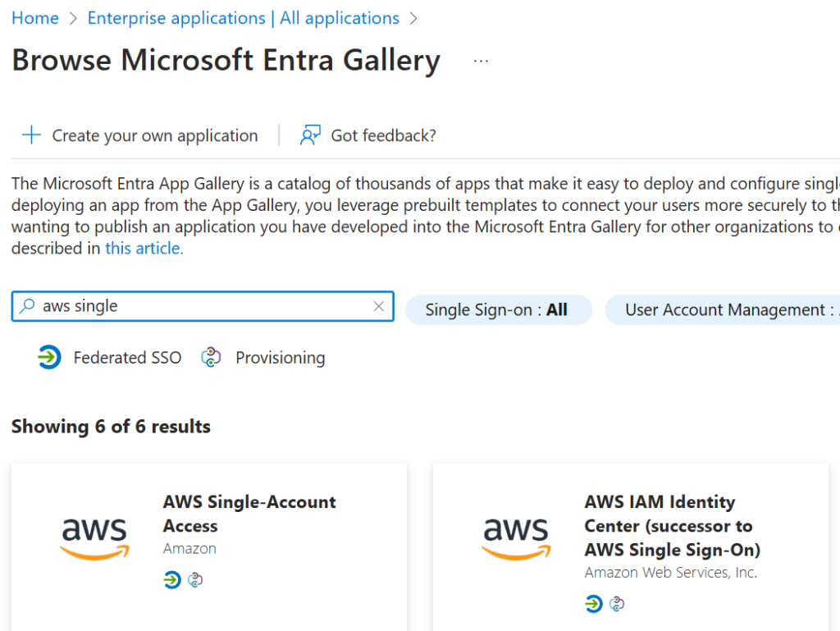Screen dimensions: 840x631
Task: Clear the search text with the X icon
Action: click(x=378, y=306)
